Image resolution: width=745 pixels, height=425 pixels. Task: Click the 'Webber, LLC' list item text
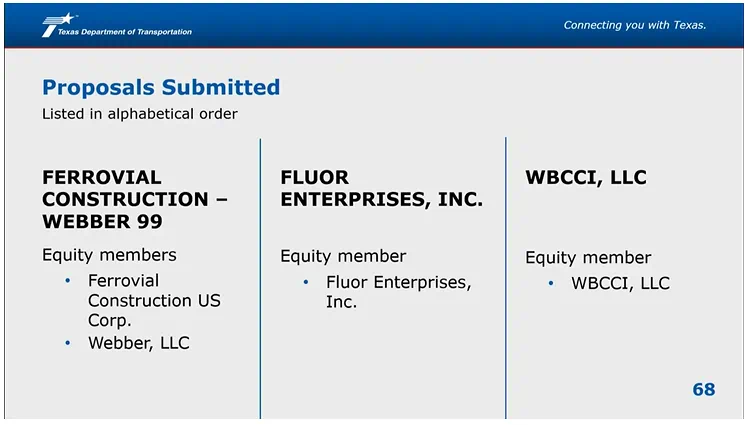coord(139,343)
